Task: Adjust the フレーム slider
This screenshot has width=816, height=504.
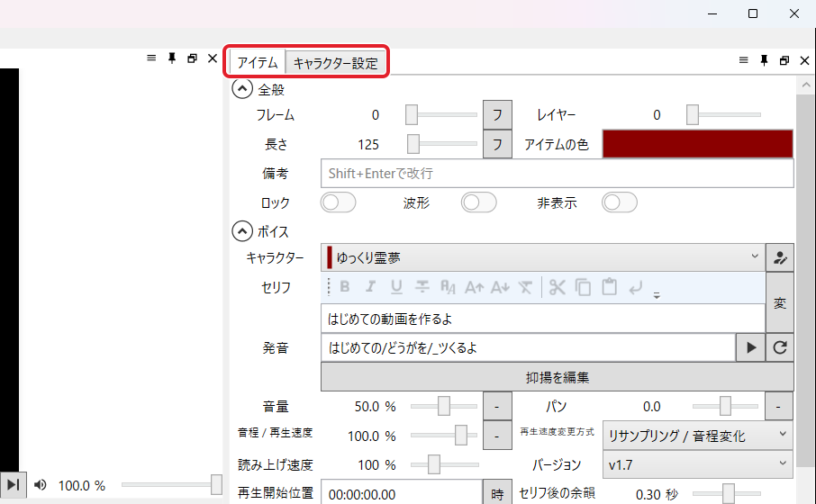Action: click(x=441, y=114)
